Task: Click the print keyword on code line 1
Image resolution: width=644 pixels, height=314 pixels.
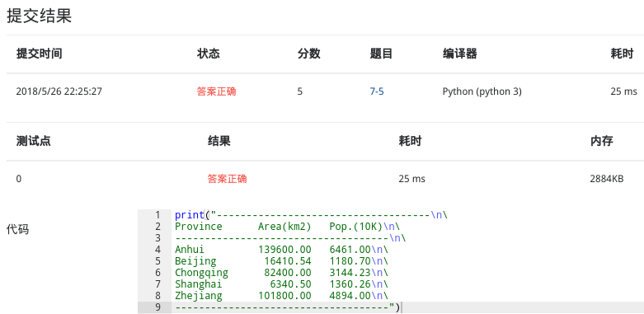Action: pos(190,214)
